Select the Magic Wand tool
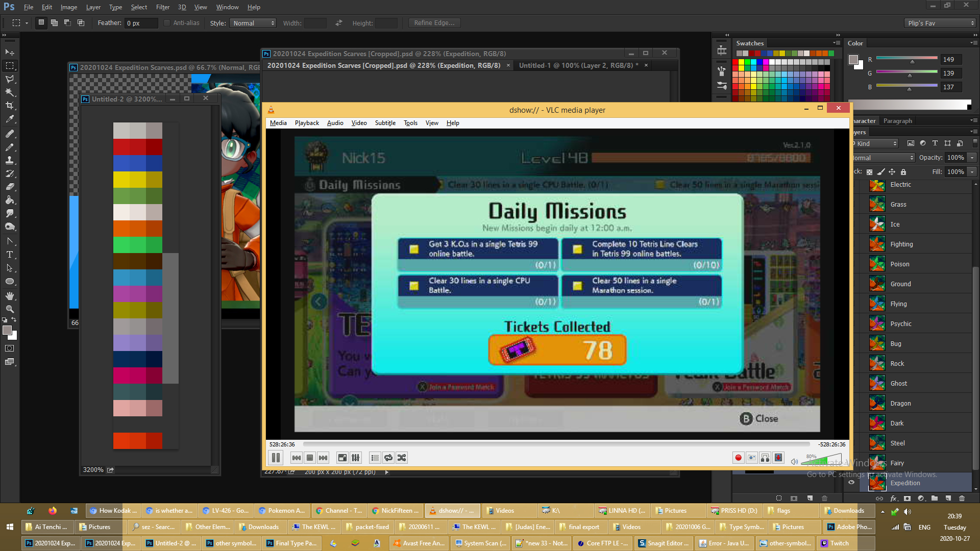 pos(10,92)
